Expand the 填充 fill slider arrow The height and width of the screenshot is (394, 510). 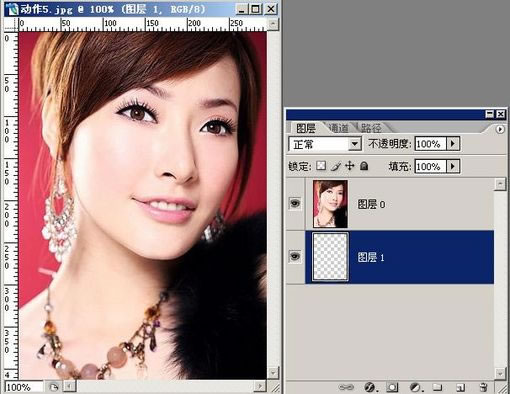click(453, 166)
